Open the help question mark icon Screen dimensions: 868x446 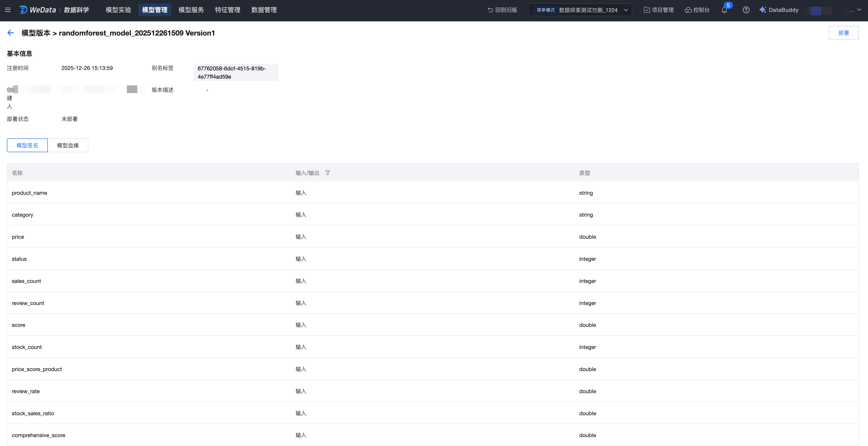click(746, 10)
